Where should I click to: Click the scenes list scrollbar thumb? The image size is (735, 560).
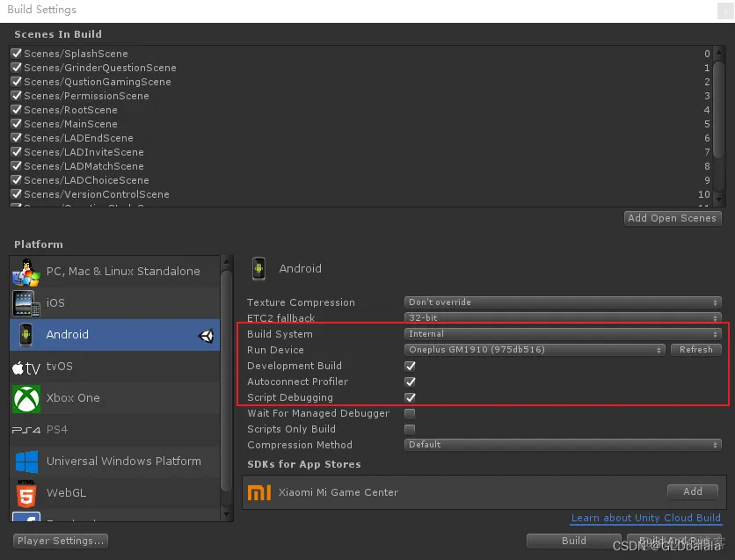(x=718, y=108)
